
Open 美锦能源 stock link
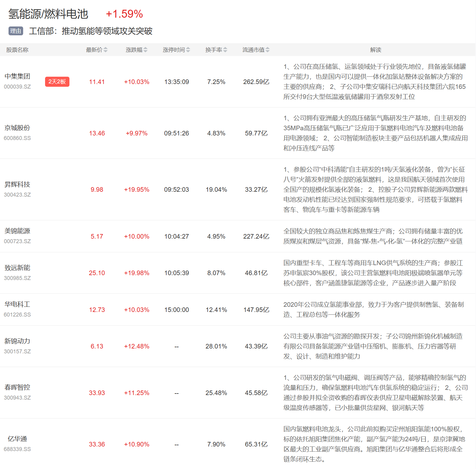pyautogui.click(x=17, y=231)
